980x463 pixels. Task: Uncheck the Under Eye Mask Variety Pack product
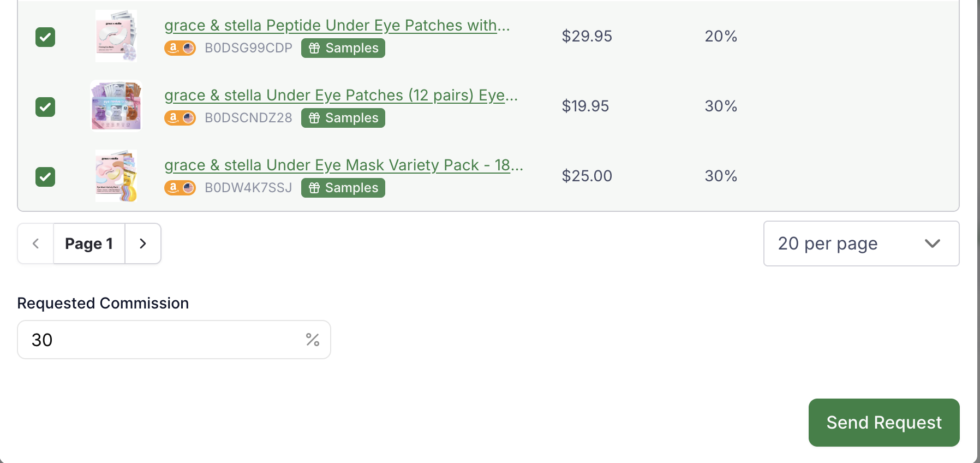[45, 176]
